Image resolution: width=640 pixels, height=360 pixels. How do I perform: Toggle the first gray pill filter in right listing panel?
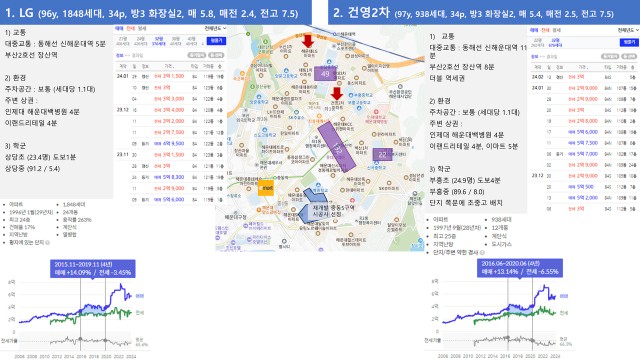click(x=610, y=56)
